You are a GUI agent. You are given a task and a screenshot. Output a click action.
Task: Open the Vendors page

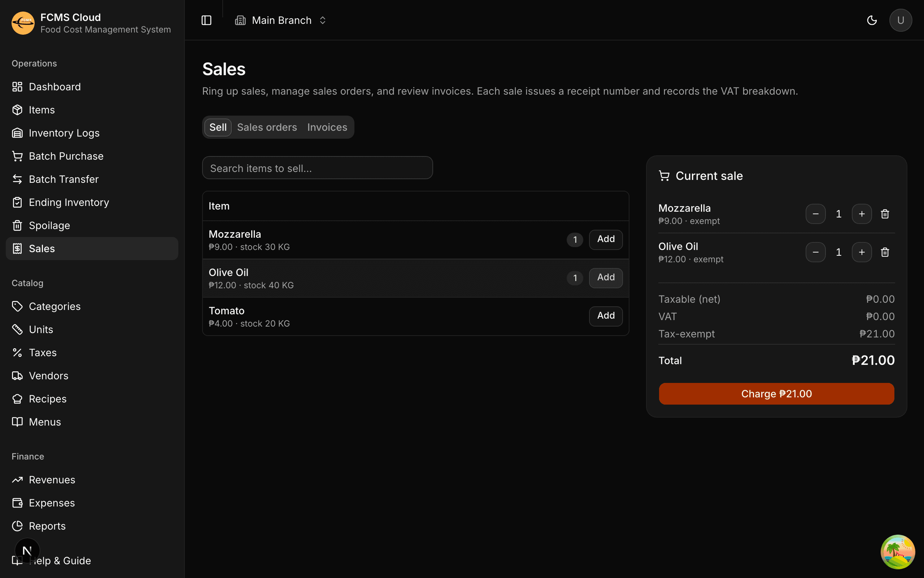point(92,376)
